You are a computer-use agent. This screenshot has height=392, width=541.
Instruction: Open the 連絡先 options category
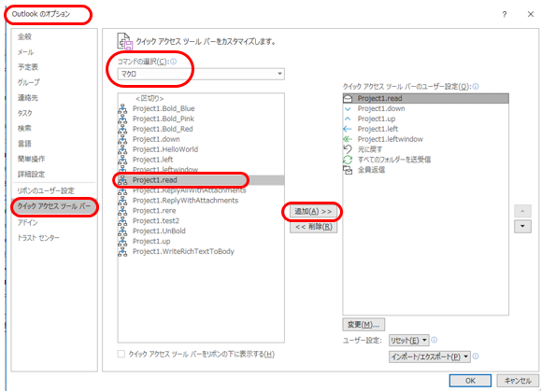pyautogui.click(x=28, y=98)
